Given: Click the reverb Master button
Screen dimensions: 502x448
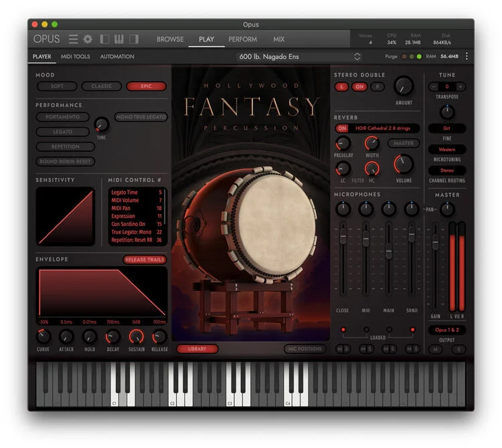Looking at the screenshot, I should (x=404, y=143).
